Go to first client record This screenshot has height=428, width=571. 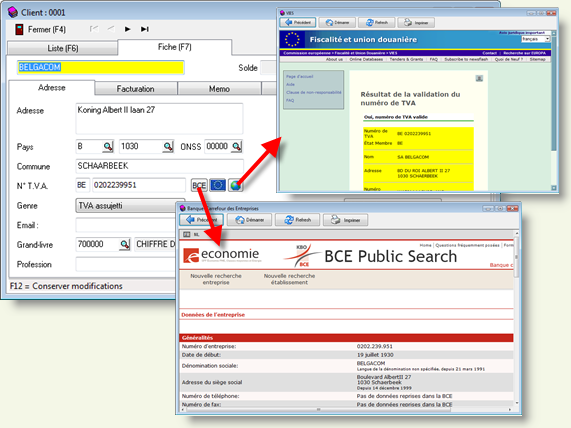[x=94, y=29]
